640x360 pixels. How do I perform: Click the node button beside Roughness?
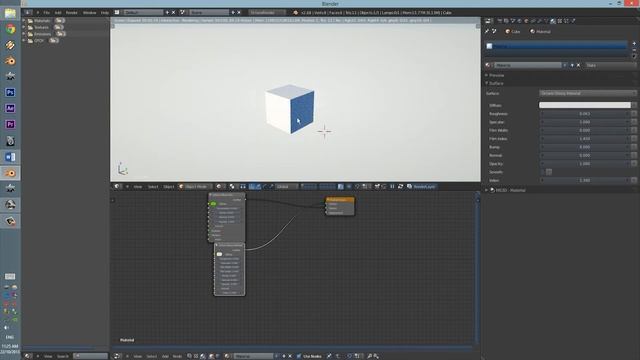pos(634,114)
